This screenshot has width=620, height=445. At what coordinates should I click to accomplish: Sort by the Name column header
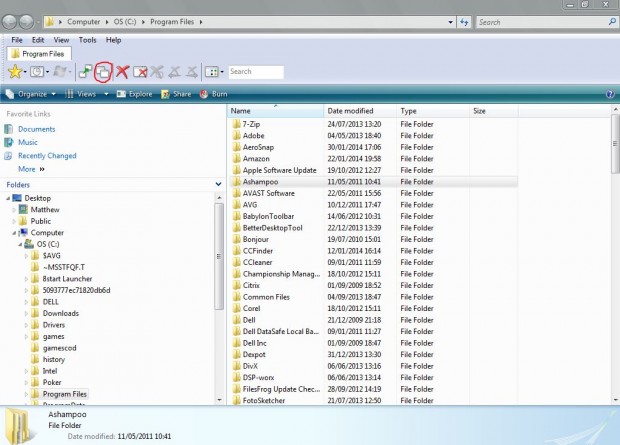276,111
